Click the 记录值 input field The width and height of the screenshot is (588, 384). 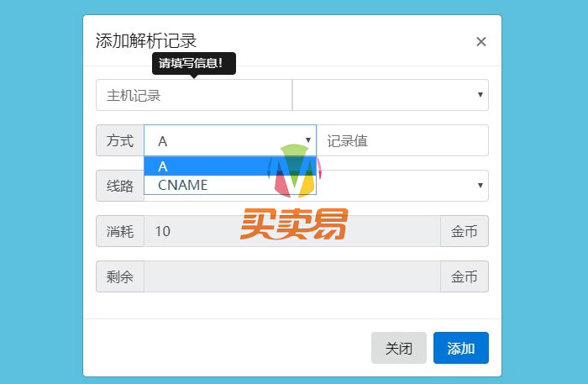402,140
